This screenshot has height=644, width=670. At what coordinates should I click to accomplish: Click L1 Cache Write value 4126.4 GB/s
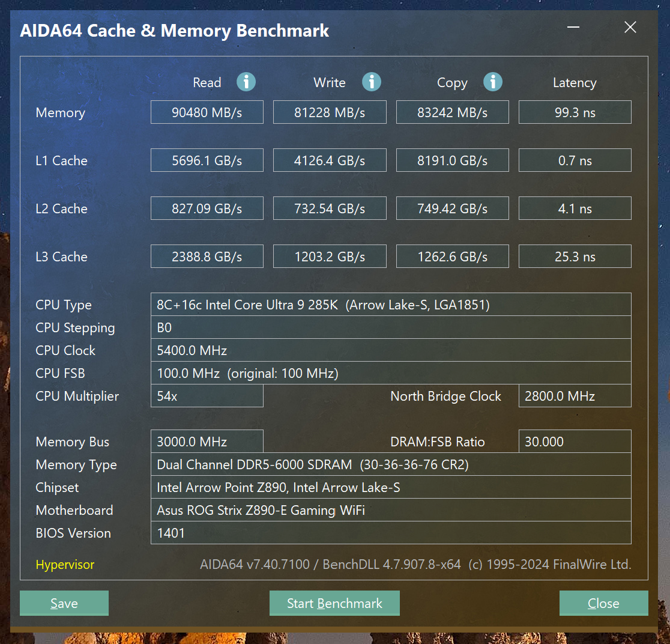(330, 160)
